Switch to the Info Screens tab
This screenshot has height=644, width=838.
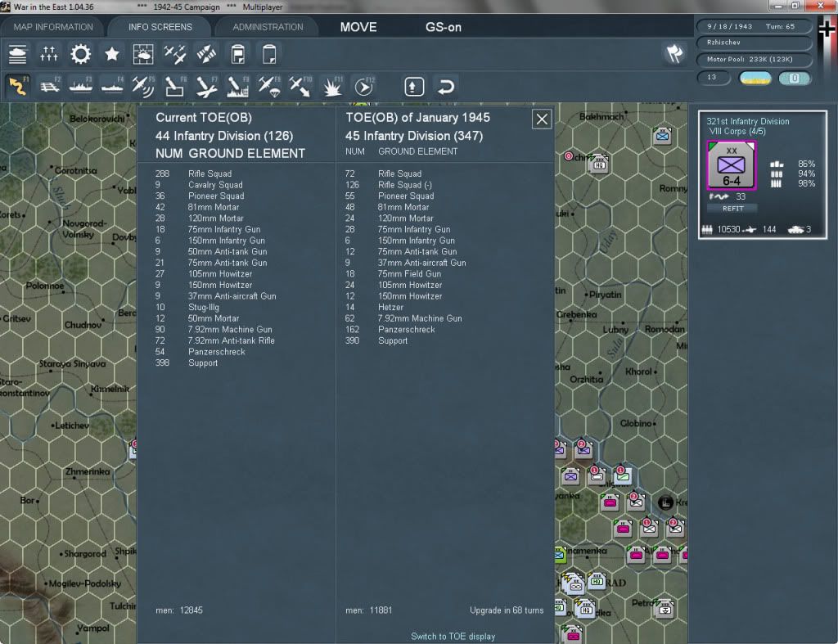click(160, 27)
